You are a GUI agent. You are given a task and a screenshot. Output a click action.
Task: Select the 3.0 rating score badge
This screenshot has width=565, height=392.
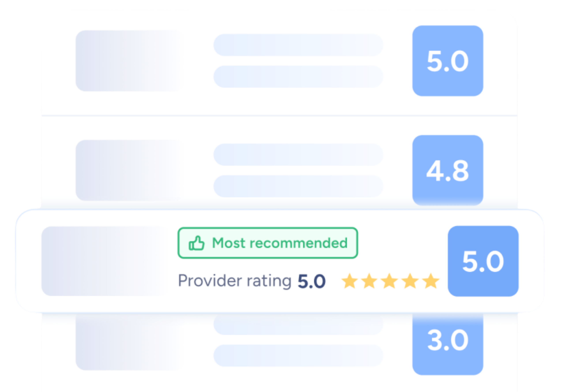(448, 344)
